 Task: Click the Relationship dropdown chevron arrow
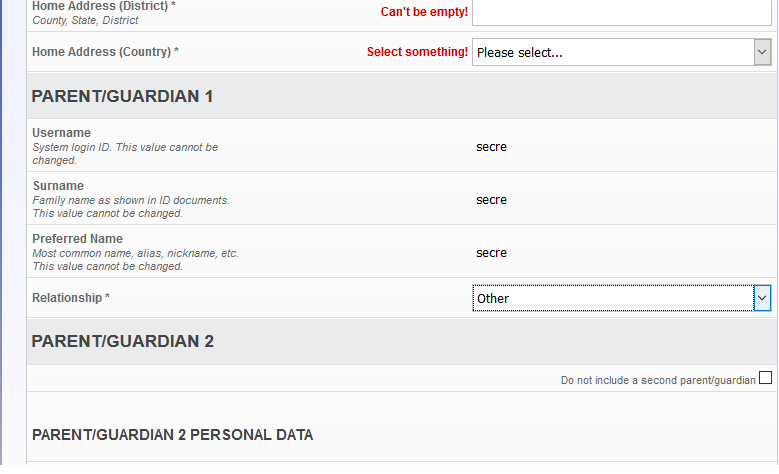point(762,298)
